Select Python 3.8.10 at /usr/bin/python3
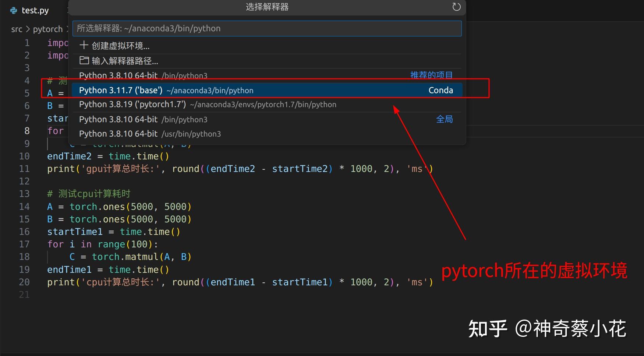Viewport: 644px width, 356px height. [166, 134]
